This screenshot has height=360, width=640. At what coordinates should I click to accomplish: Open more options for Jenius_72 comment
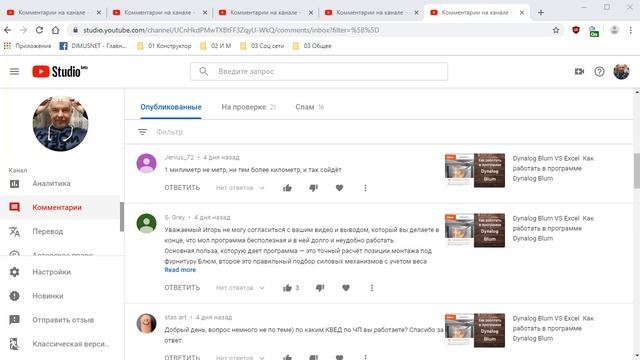click(365, 188)
